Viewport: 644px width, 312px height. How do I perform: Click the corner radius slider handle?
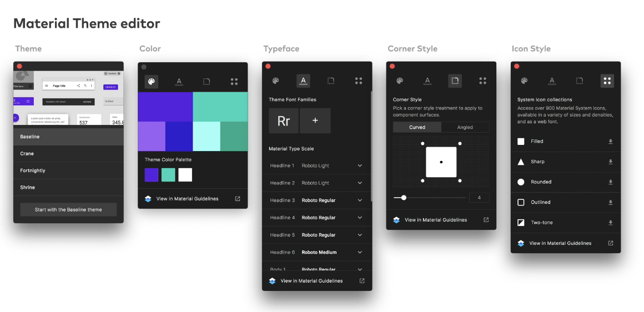tap(404, 198)
